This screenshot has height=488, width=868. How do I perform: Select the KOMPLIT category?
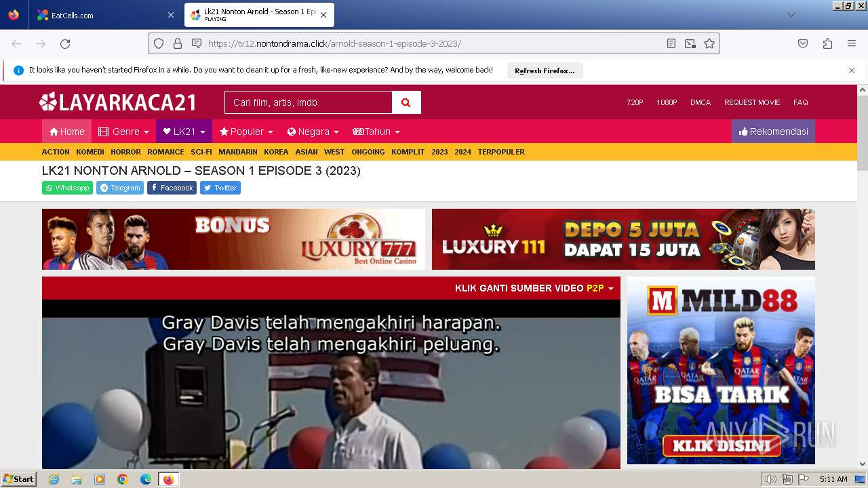408,152
